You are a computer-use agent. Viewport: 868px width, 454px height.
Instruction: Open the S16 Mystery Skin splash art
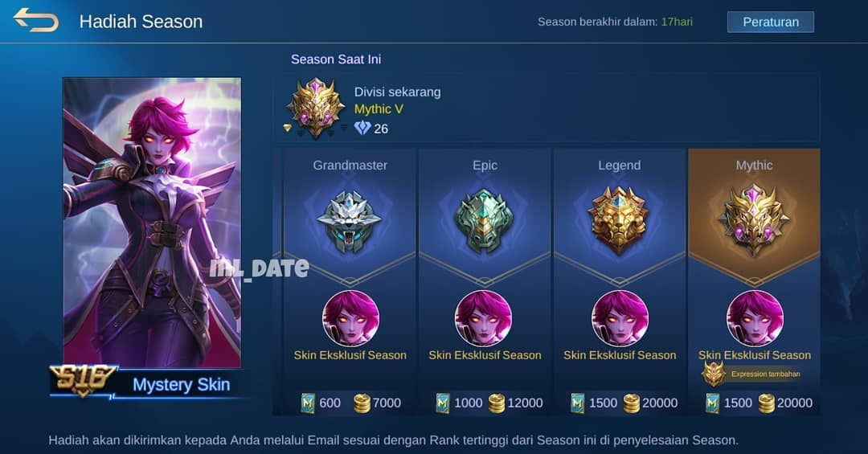[x=152, y=223]
